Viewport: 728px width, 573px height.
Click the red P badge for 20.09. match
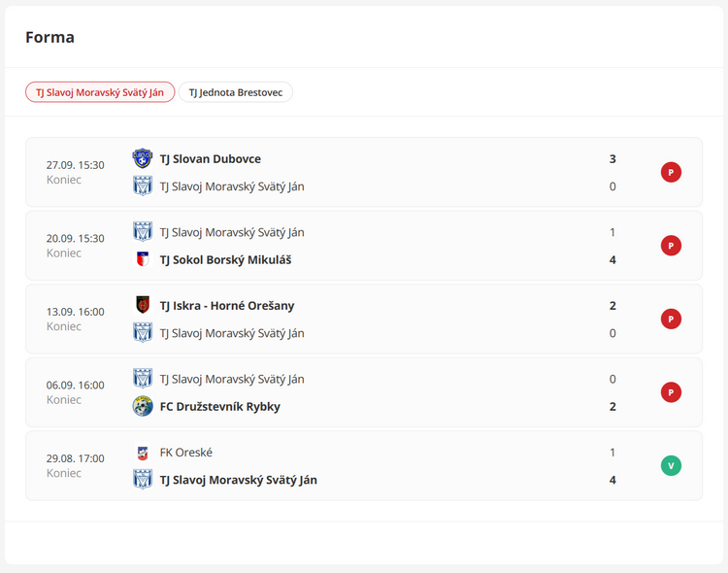[x=671, y=246]
